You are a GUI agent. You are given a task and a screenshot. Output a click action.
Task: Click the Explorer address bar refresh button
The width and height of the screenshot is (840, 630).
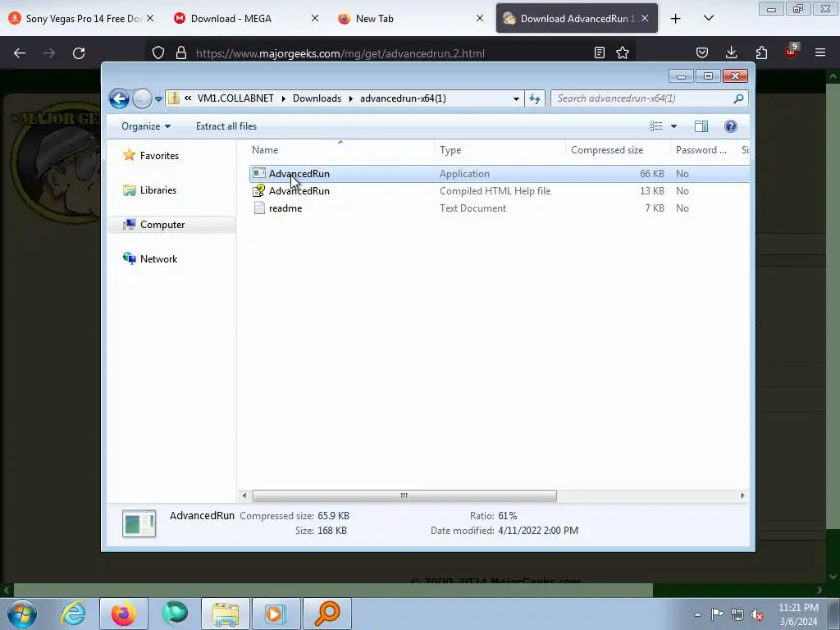pos(535,98)
